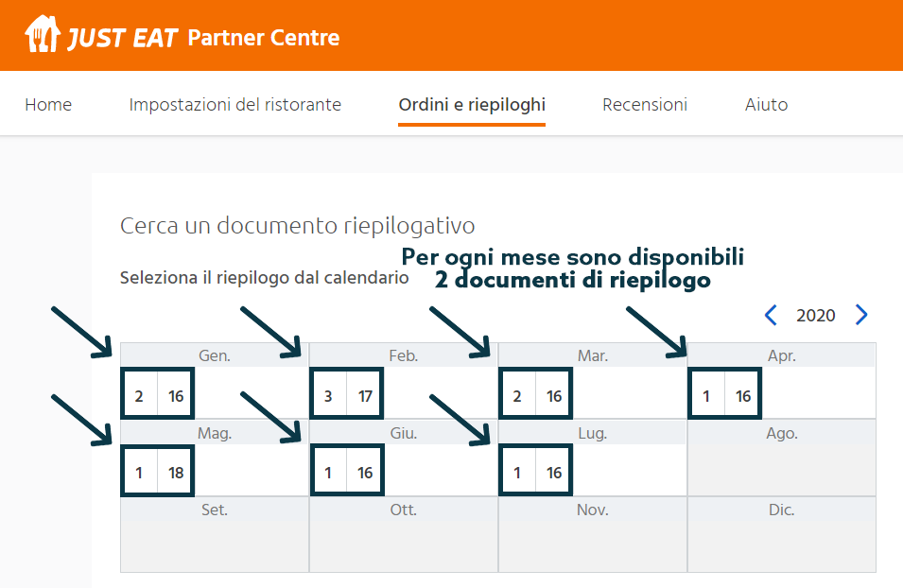Open the May 18 summary document
Screen dimensions: 903x588
click(x=176, y=473)
